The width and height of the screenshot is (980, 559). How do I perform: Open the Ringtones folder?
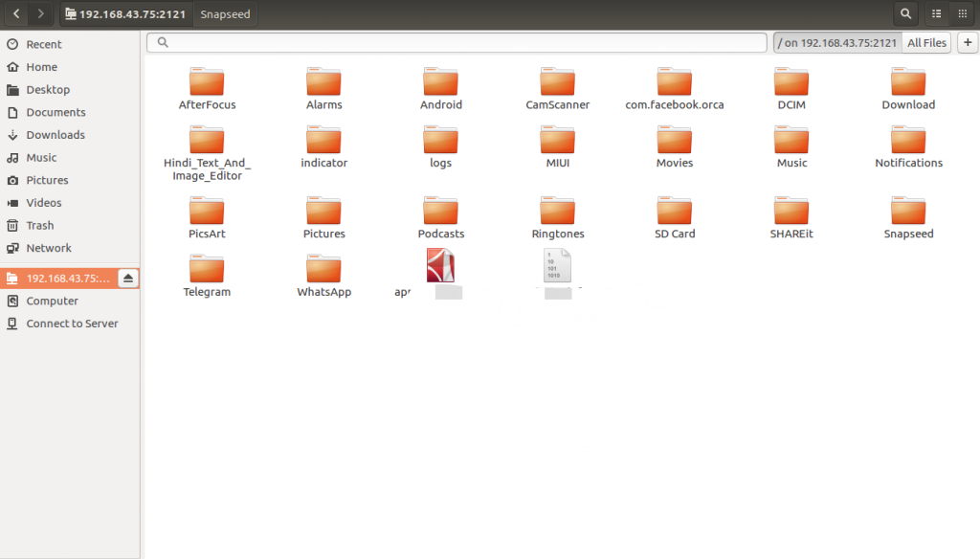[x=558, y=217]
